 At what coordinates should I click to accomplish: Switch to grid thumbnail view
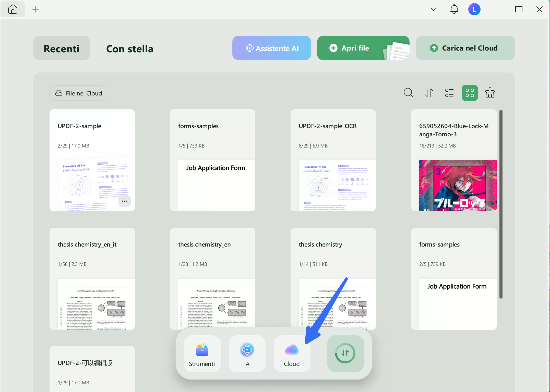click(x=469, y=93)
